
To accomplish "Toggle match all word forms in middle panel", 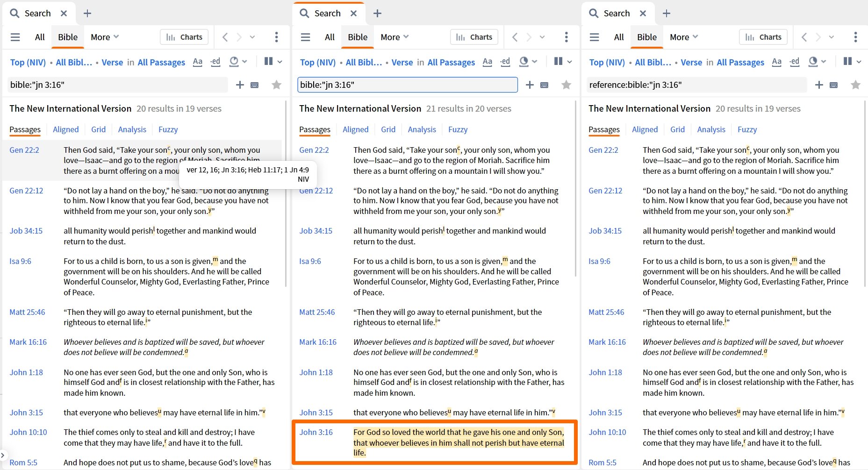I will 505,62.
